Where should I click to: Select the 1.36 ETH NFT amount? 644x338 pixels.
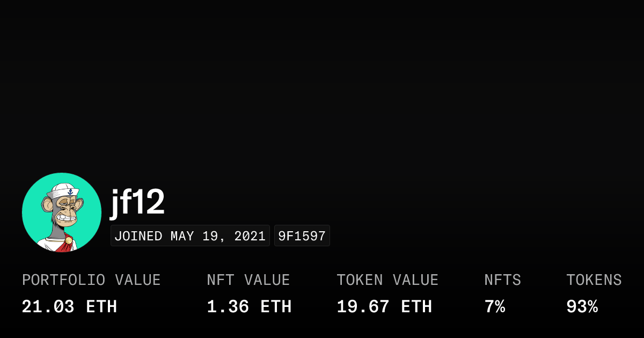coord(249,307)
